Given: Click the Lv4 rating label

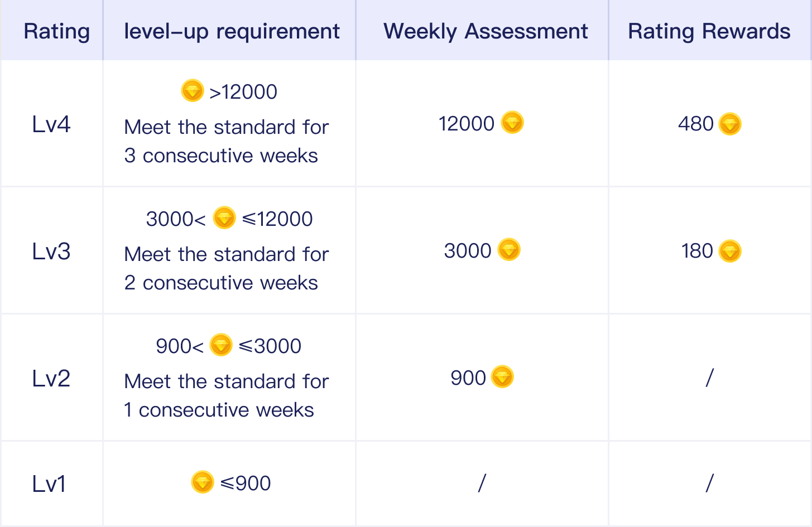Looking at the screenshot, I should (x=51, y=124).
